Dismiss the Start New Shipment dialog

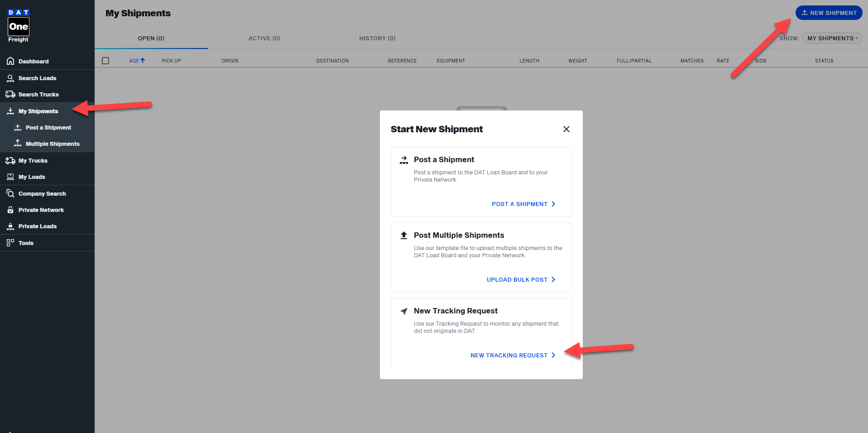point(566,129)
